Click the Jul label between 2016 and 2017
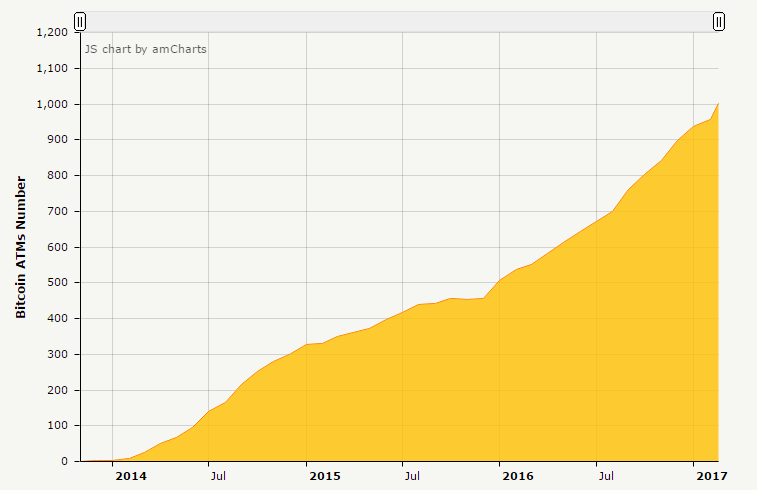The height and width of the screenshot is (490, 757). pos(606,476)
